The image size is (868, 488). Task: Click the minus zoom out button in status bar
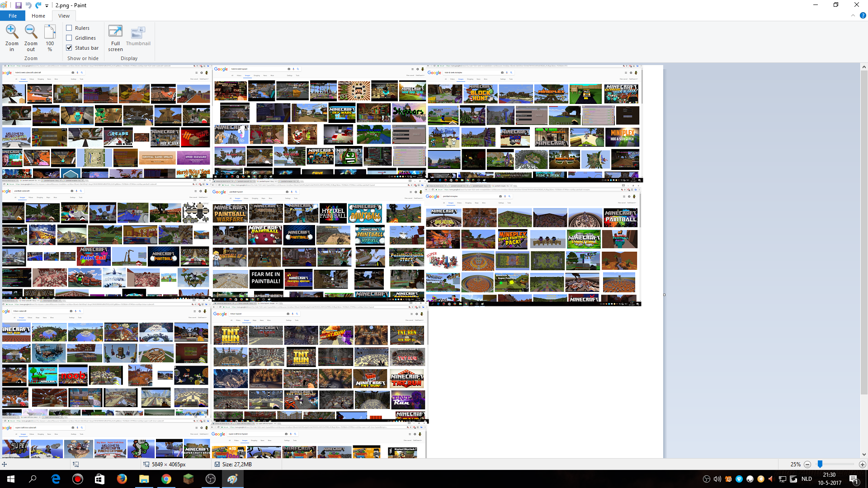click(807, 465)
